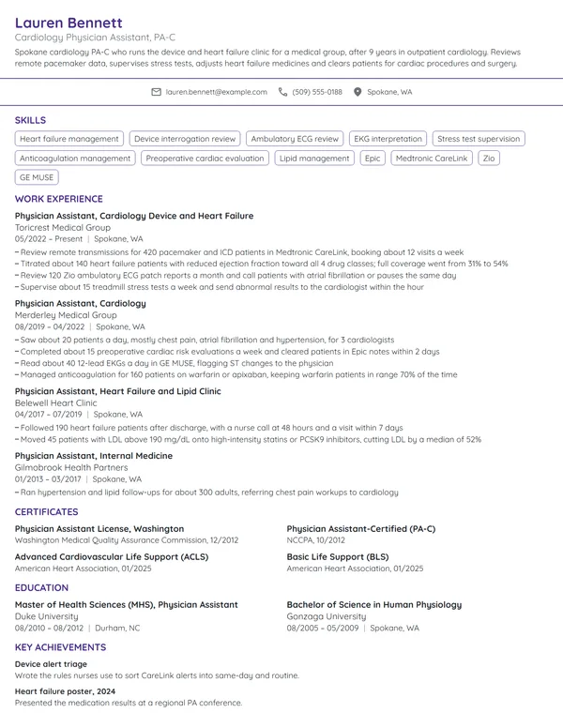
Task: Click the Toricrest Medical Group employer name
Action: (x=63, y=227)
